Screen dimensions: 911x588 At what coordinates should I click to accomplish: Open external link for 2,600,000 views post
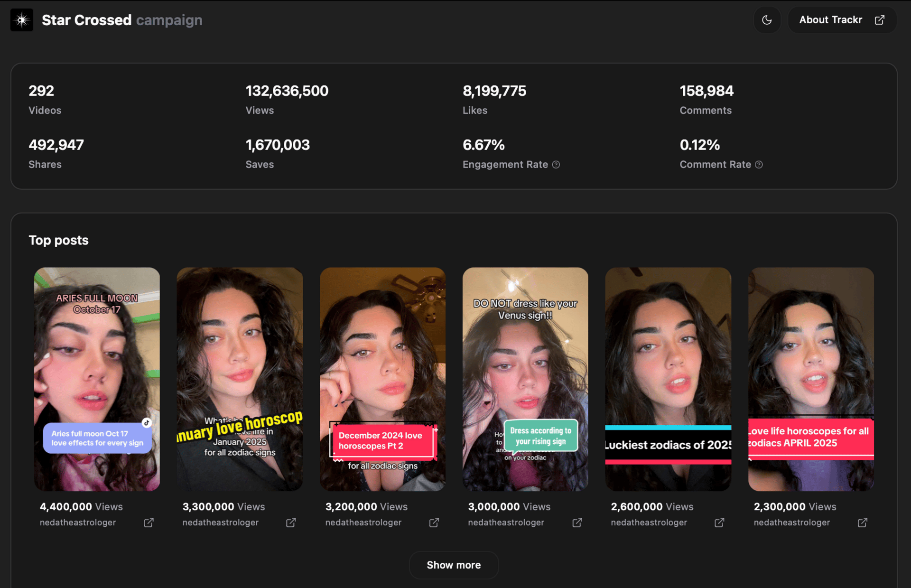coord(719,523)
